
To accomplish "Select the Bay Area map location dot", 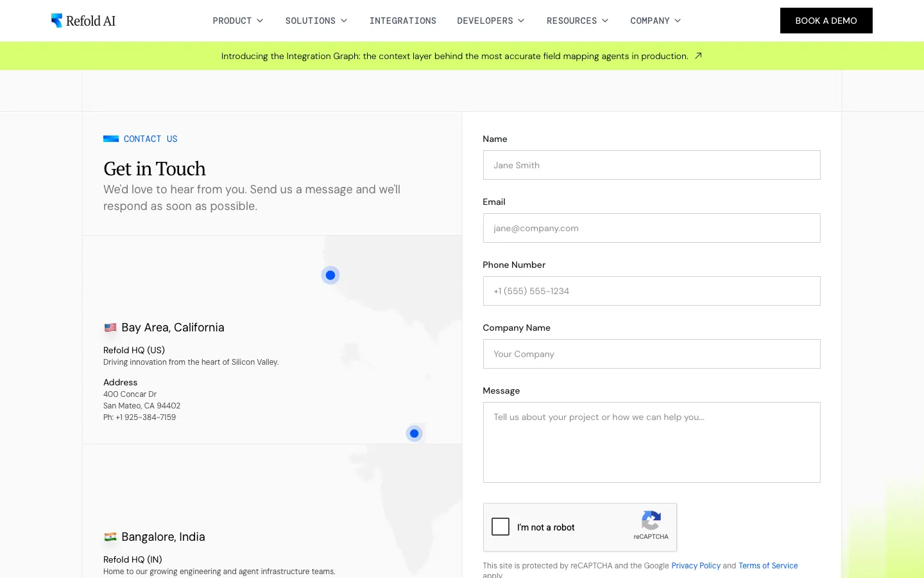I will tap(330, 275).
